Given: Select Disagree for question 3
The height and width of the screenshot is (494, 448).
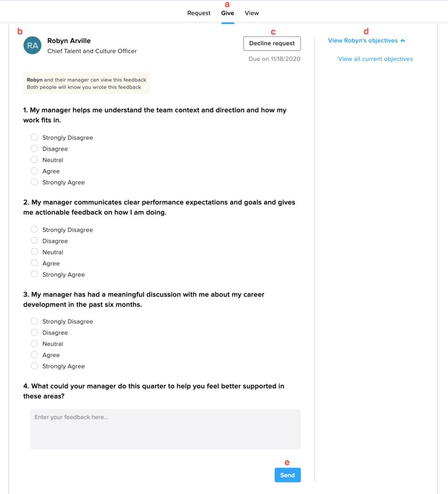Looking at the screenshot, I should click(x=35, y=332).
